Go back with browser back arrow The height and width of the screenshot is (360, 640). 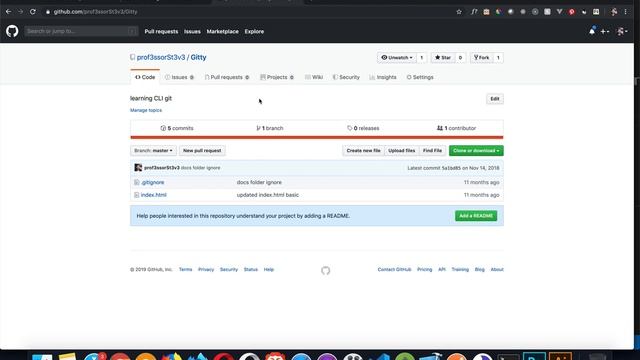pyautogui.click(x=9, y=12)
